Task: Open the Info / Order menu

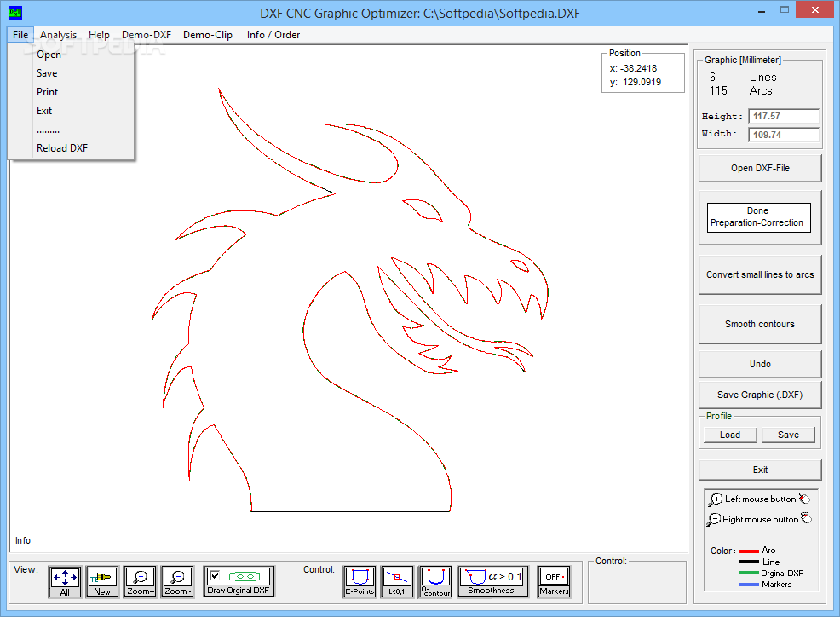Action: [273, 35]
